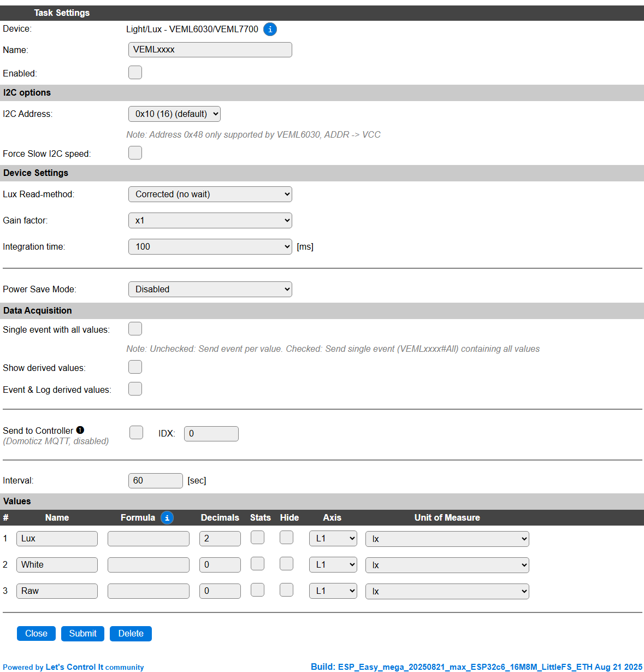This screenshot has width=644, height=672.
Task: Open the Integration time dropdown
Action: pyautogui.click(x=210, y=247)
